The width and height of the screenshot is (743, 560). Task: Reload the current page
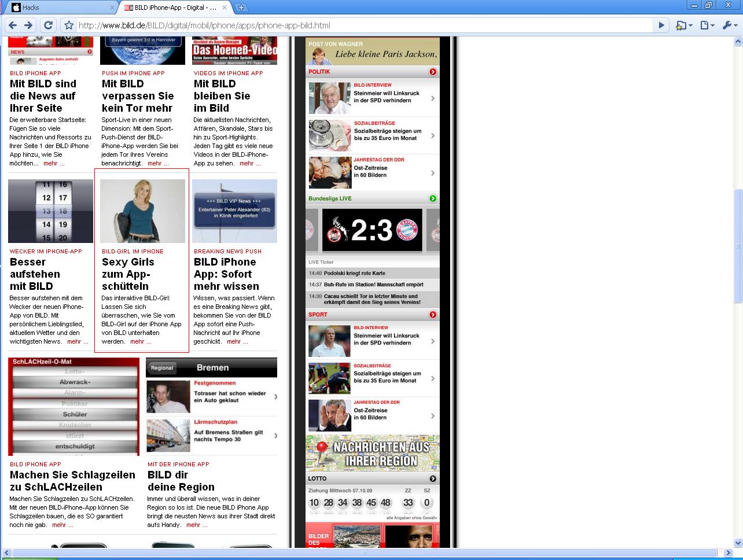(x=49, y=25)
